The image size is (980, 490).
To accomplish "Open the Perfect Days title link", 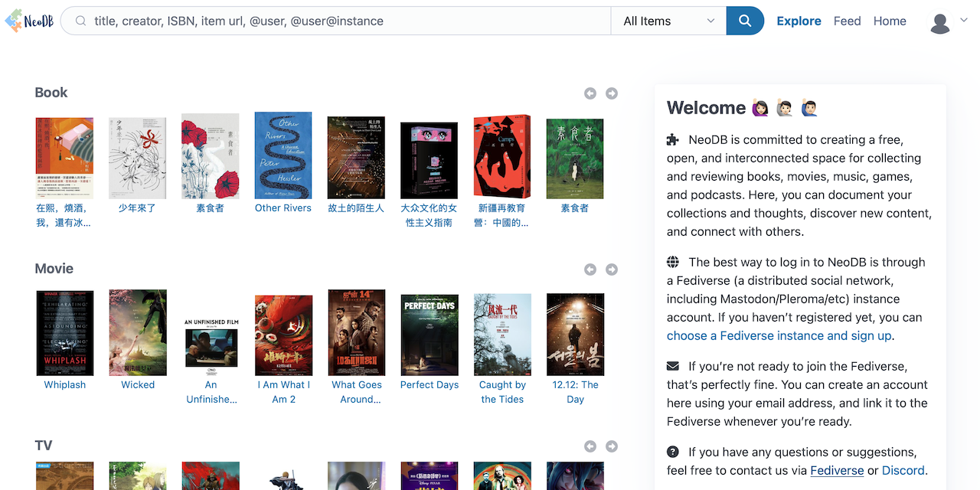I will click(430, 384).
